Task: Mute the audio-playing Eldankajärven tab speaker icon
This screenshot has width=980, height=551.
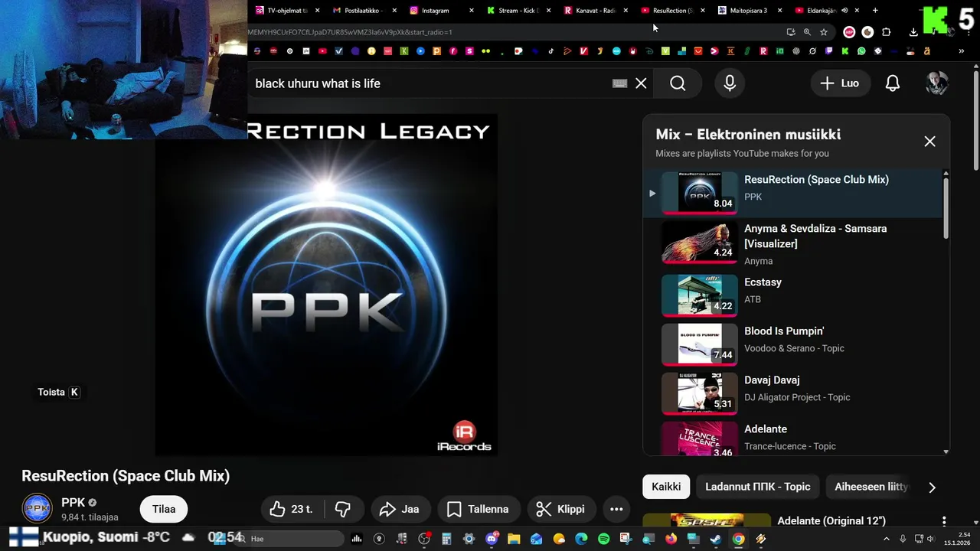Action: click(844, 11)
